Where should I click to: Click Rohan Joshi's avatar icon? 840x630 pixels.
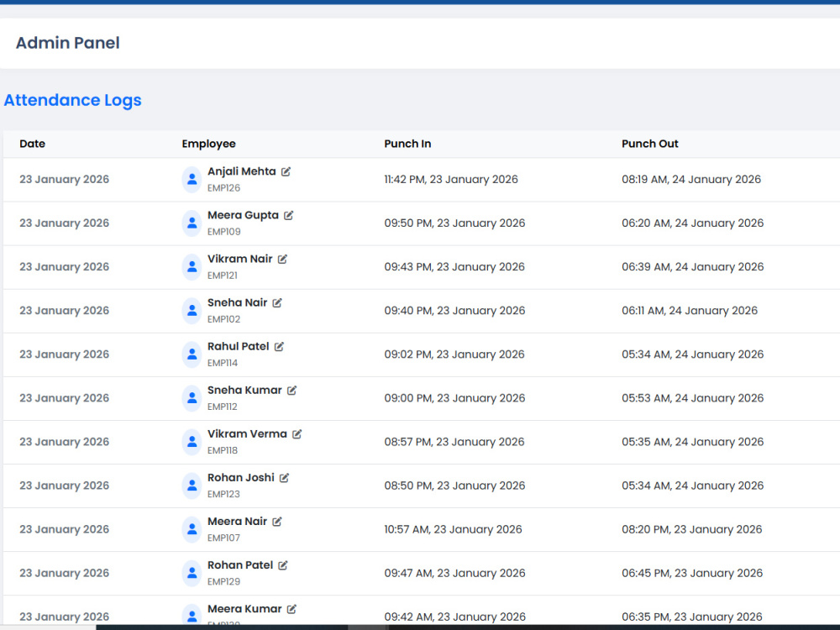(192, 486)
